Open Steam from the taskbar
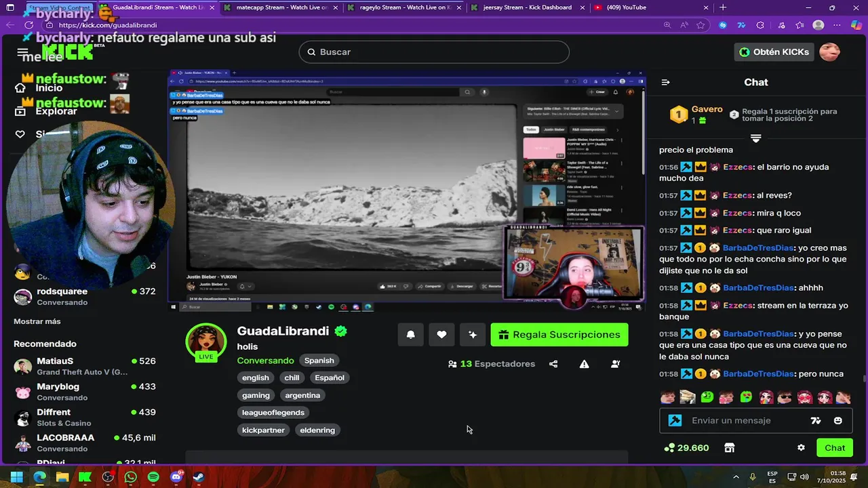 point(199,477)
